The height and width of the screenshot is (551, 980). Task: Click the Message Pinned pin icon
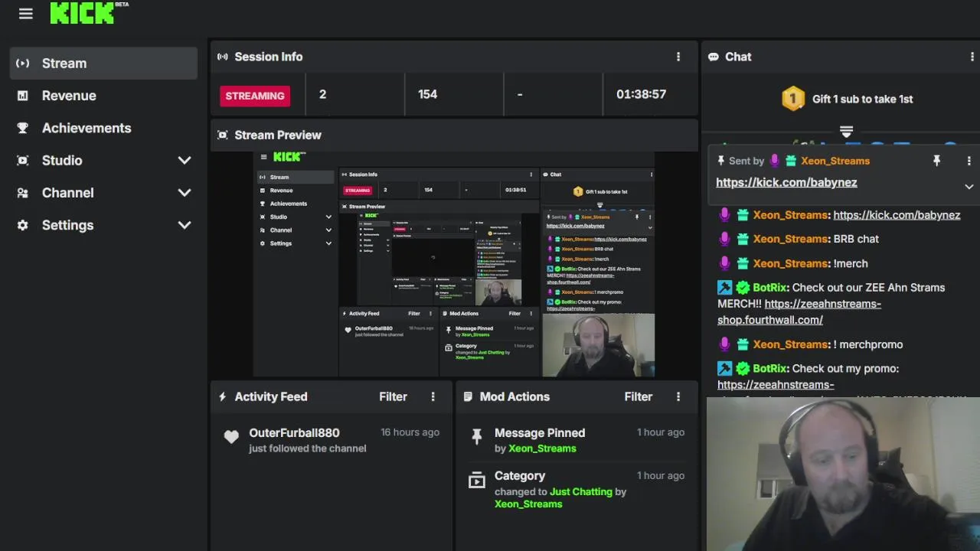(476, 437)
